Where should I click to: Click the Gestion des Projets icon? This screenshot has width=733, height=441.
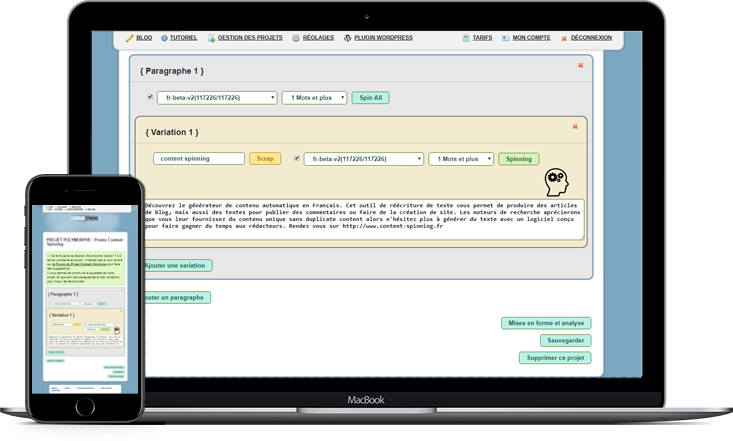pyautogui.click(x=211, y=38)
